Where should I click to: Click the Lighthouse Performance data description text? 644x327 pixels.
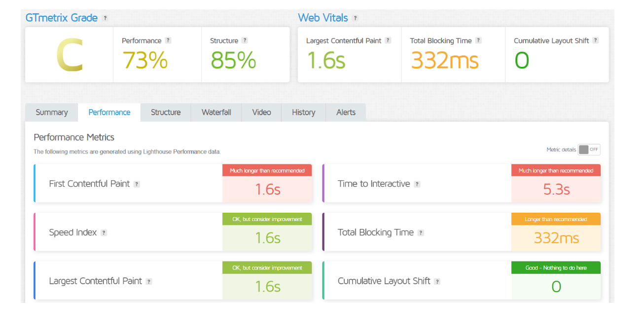coord(127,152)
